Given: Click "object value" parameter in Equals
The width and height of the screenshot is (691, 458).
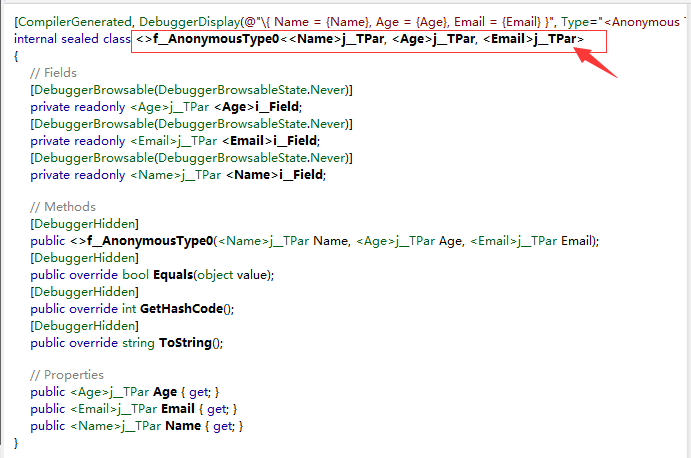Looking at the screenshot, I should [233, 275].
